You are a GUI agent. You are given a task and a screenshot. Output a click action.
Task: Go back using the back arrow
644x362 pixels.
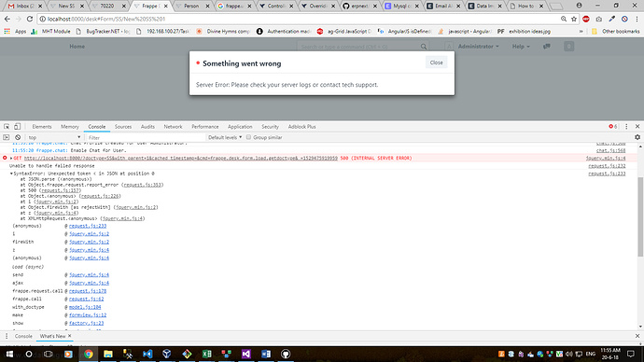point(7,19)
